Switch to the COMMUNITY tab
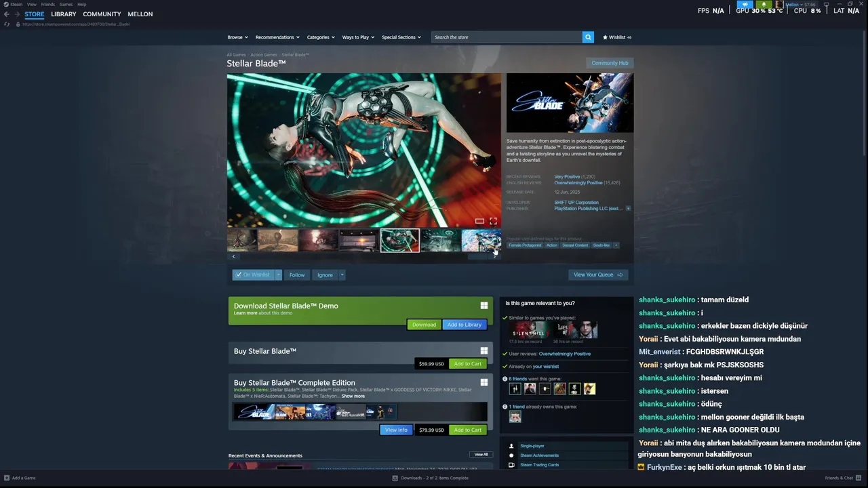The image size is (868, 488). (x=102, y=14)
